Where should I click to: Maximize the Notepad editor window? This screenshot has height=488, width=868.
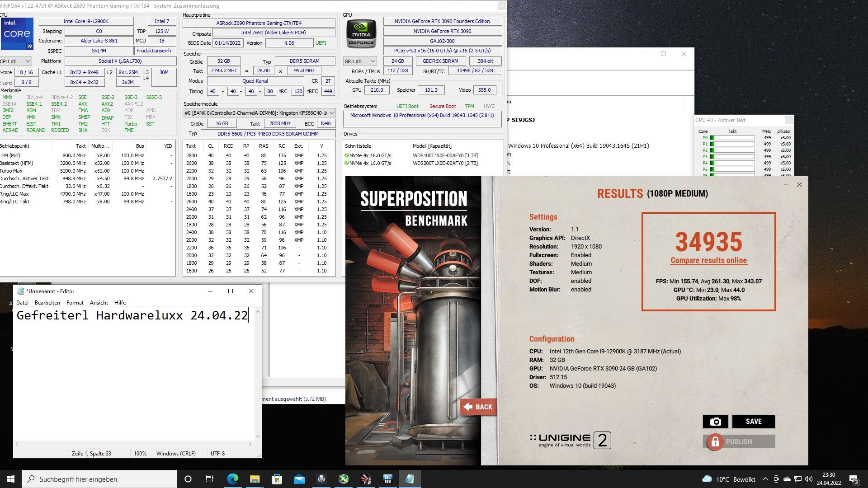(x=231, y=291)
